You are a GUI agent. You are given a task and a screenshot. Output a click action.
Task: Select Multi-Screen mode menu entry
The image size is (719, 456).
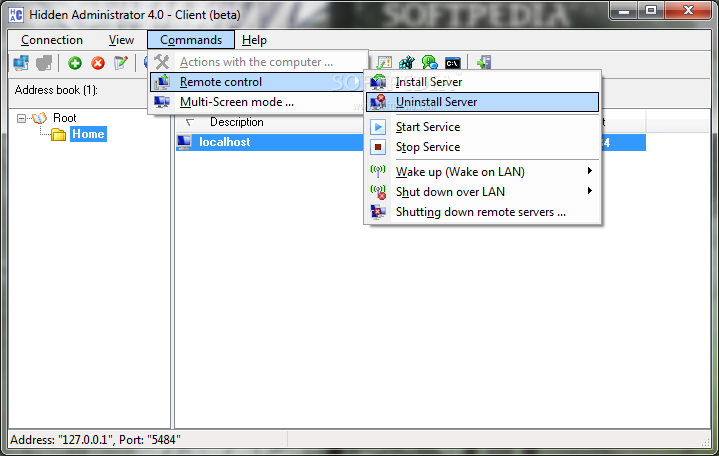(x=258, y=102)
